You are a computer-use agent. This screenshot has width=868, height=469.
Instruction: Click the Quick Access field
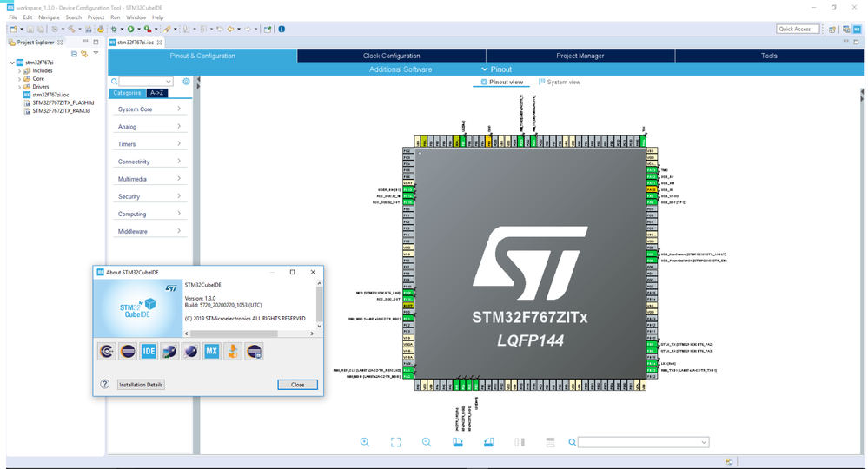(798, 29)
